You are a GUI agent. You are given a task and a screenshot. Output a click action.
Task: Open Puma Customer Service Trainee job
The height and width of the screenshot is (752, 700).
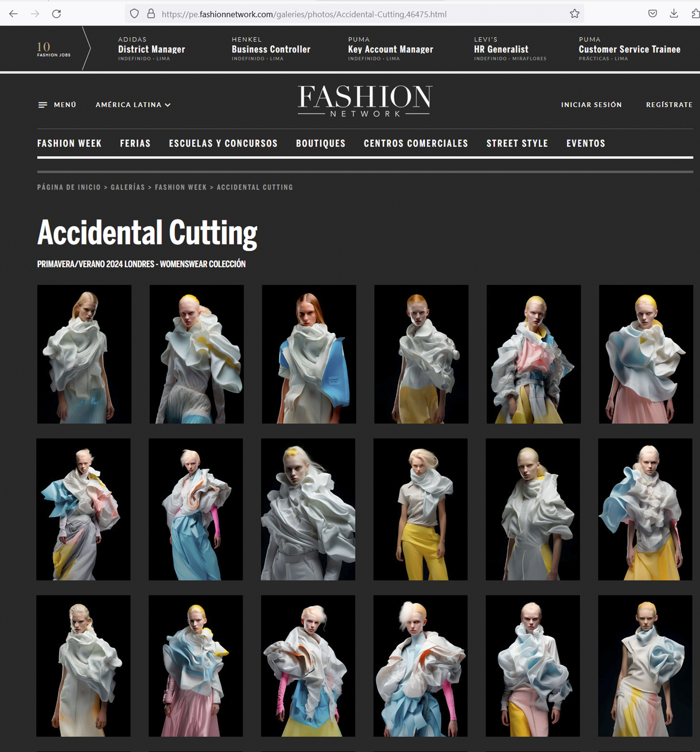click(x=630, y=49)
